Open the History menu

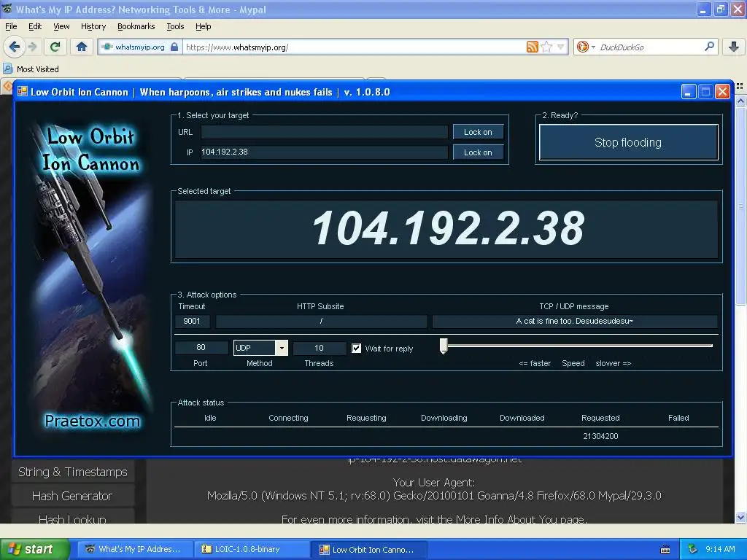(93, 26)
